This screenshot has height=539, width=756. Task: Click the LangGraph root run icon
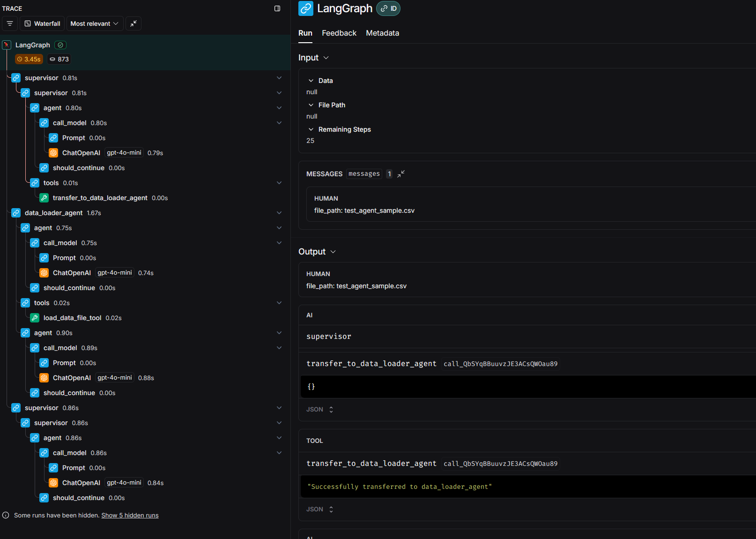pyautogui.click(x=7, y=45)
